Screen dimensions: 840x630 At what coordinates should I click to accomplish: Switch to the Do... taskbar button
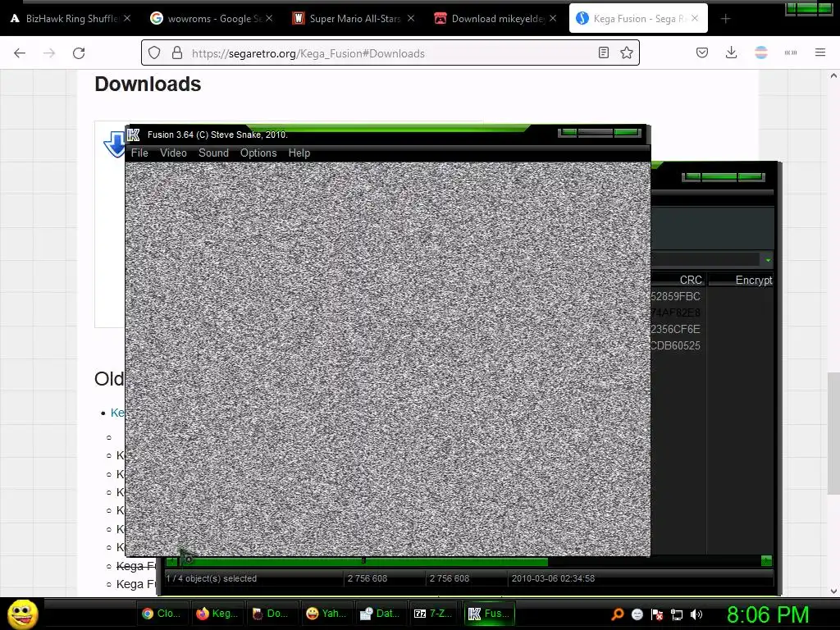[x=272, y=614]
